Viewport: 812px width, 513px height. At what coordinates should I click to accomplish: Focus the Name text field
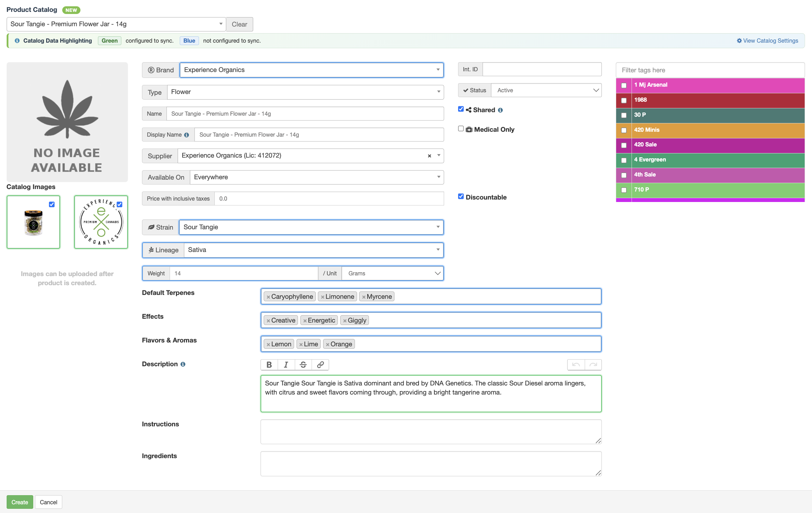(305, 114)
